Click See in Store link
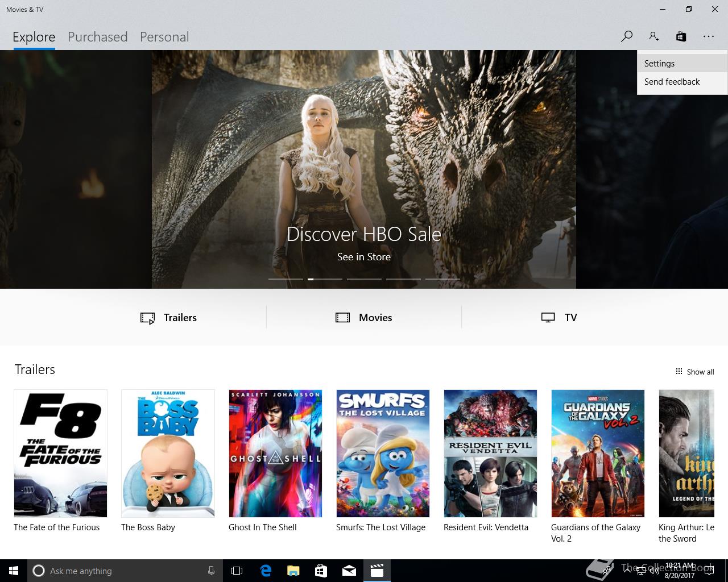This screenshot has width=728, height=582. pyautogui.click(x=364, y=257)
